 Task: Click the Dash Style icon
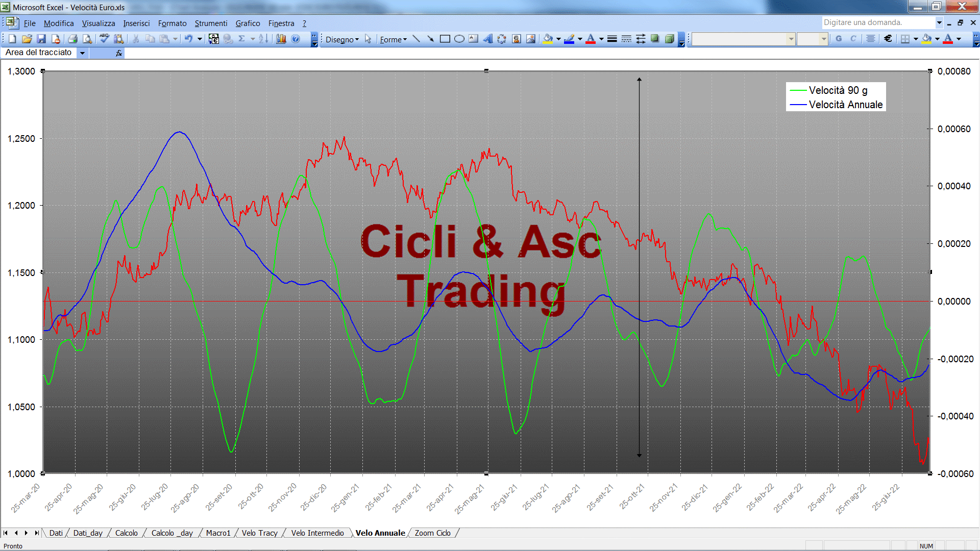click(x=626, y=39)
